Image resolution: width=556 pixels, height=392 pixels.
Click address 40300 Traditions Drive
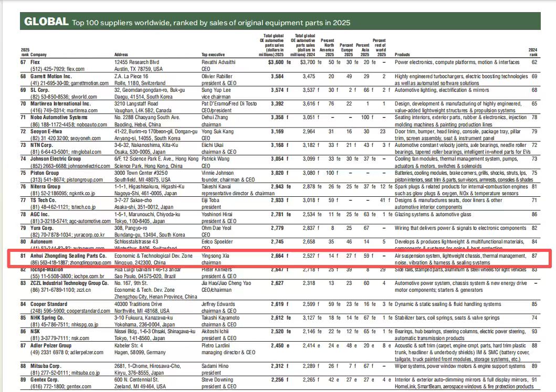tap(139, 304)
